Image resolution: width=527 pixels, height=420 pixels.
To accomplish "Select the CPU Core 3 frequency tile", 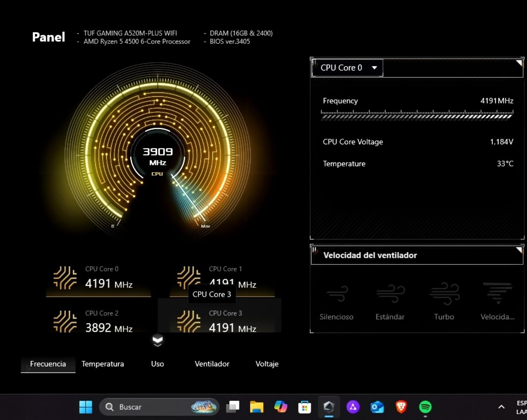I will pos(226,323).
